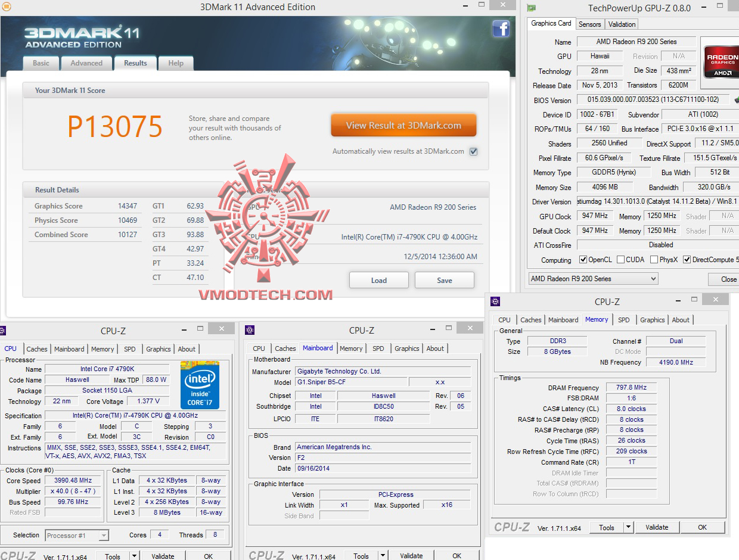Click the CPU-Z app icon in Mainboard window title bar
The width and height of the screenshot is (739, 560).
[x=250, y=330]
